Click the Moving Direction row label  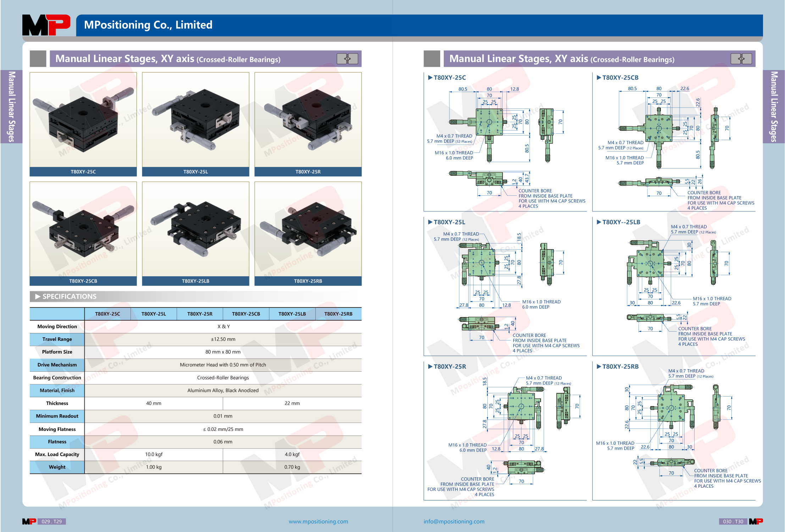click(x=57, y=327)
